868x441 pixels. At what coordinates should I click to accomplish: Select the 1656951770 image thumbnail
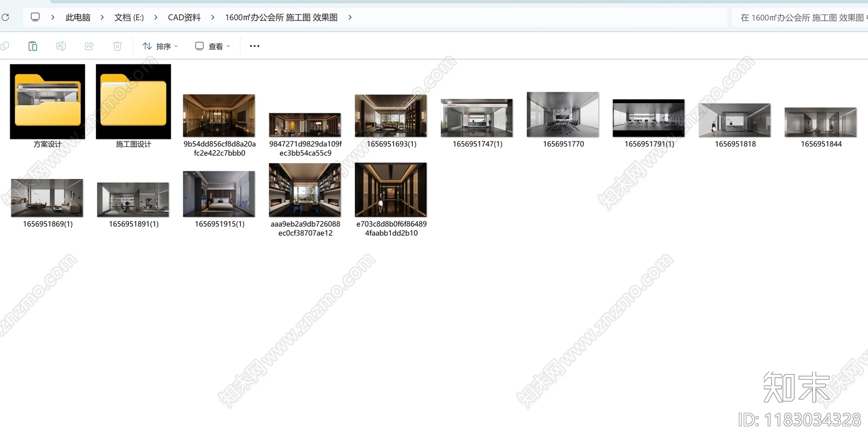[x=563, y=114]
